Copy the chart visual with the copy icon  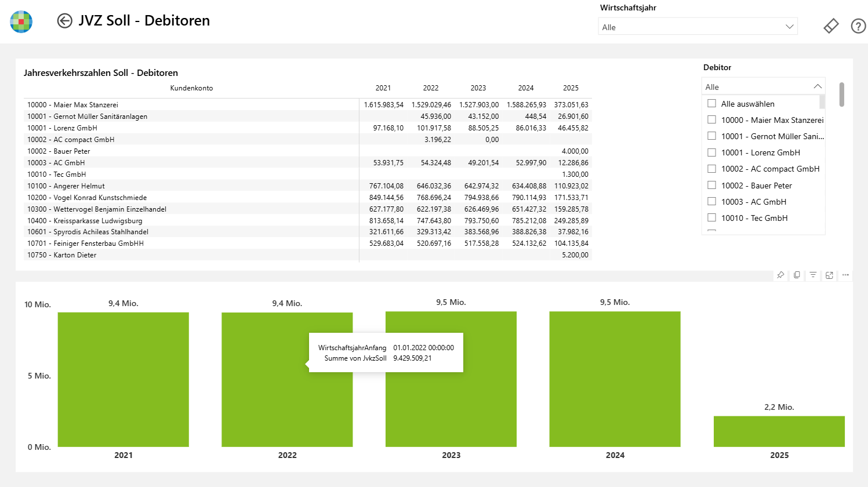point(797,275)
